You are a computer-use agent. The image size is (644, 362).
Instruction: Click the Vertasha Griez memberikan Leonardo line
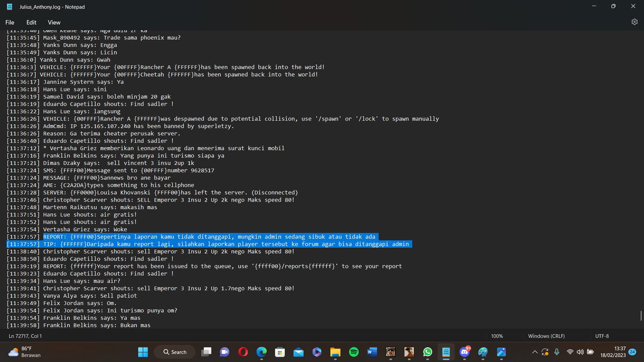point(145,148)
